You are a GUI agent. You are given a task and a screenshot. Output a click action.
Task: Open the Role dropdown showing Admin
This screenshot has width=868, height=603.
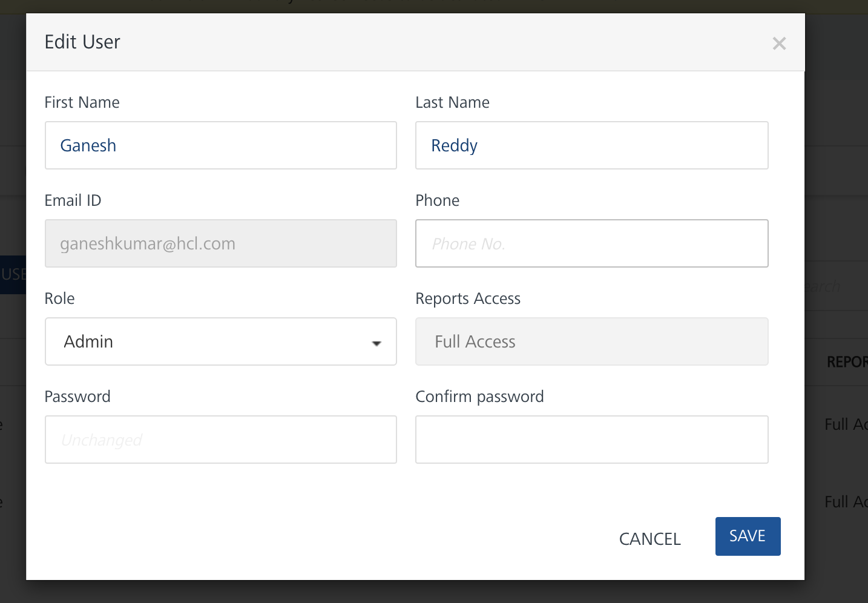[220, 341]
